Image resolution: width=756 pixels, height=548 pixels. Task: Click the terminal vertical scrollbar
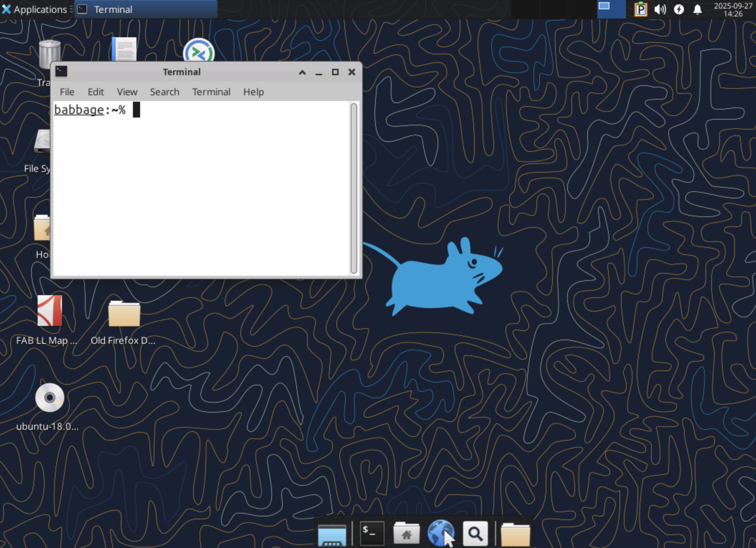(x=354, y=188)
